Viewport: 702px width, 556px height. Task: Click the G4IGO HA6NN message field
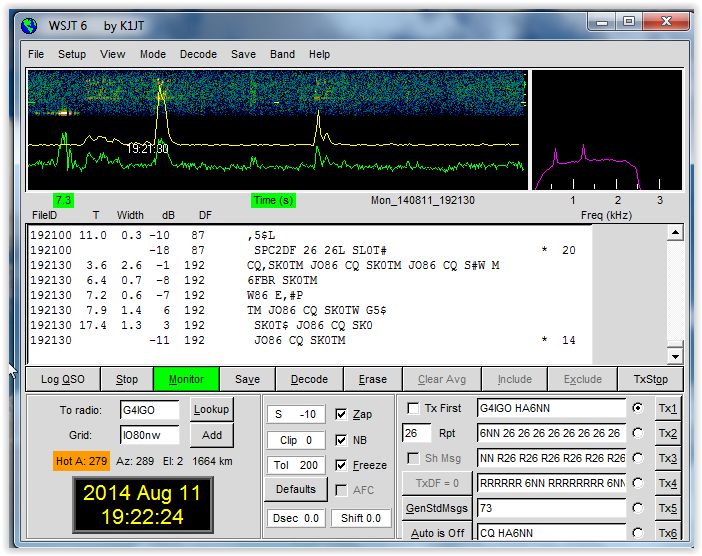click(x=552, y=408)
